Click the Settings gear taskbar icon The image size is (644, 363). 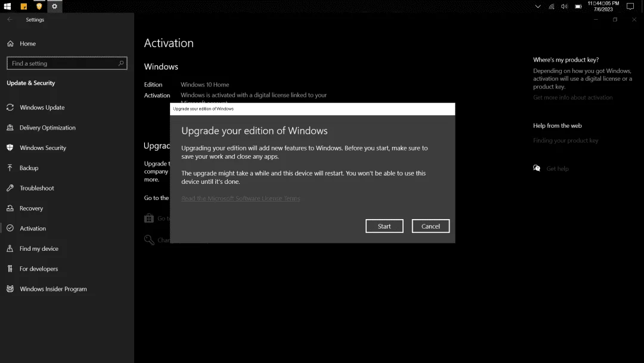[x=55, y=6]
